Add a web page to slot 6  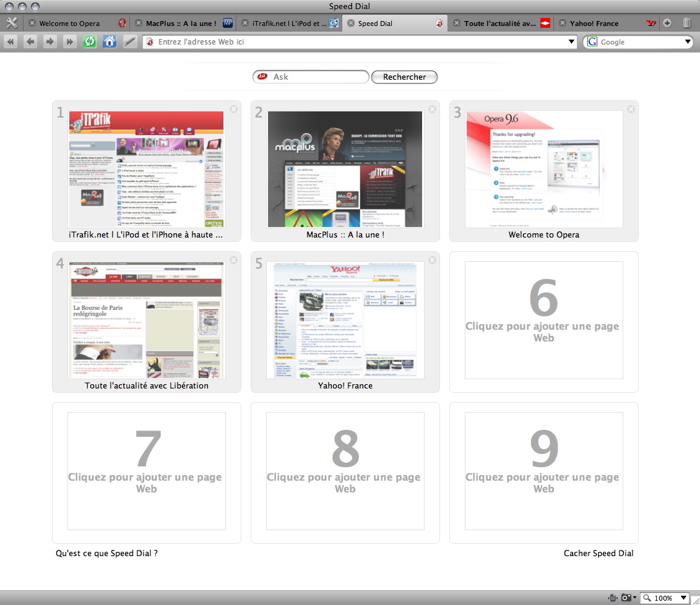[x=544, y=321]
